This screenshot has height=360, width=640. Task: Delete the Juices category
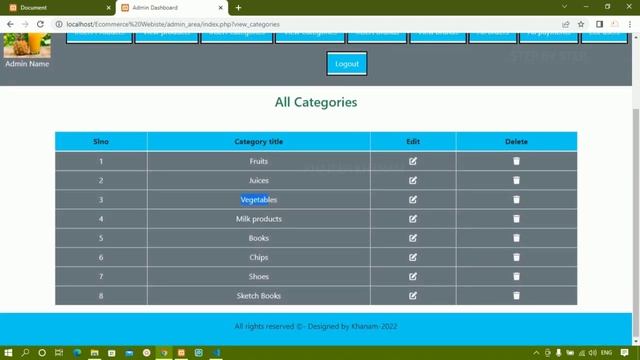pyautogui.click(x=516, y=180)
